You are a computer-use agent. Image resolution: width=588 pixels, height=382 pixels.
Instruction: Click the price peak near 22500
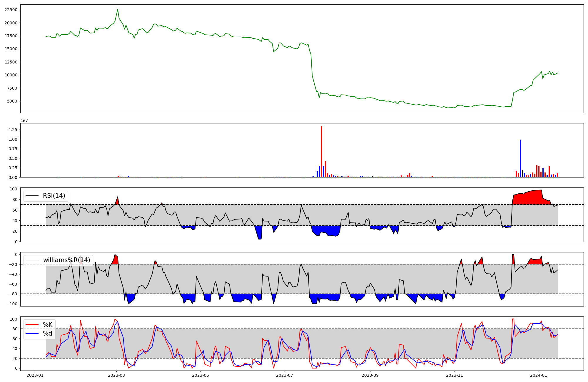pyautogui.click(x=118, y=10)
